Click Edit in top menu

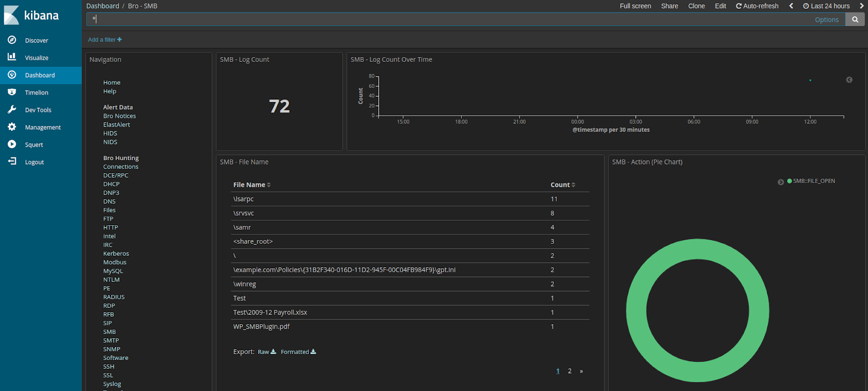(720, 6)
